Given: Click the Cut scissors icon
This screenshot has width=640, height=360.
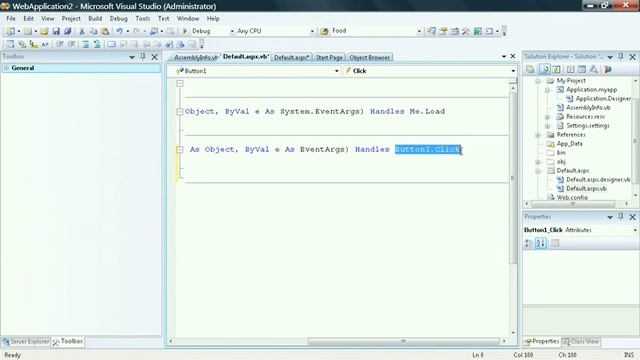Looking at the screenshot, I should click(x=82, y=31).
